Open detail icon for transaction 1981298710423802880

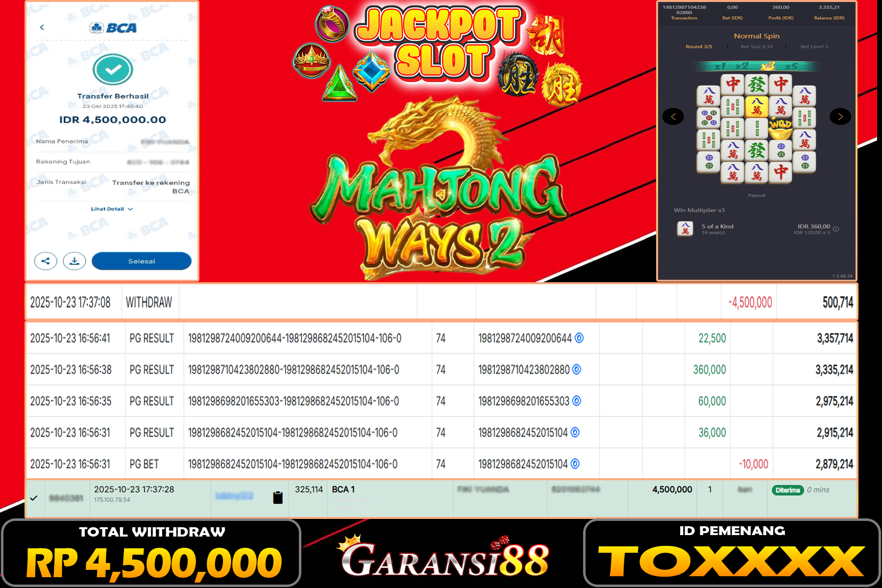[577, 369]
